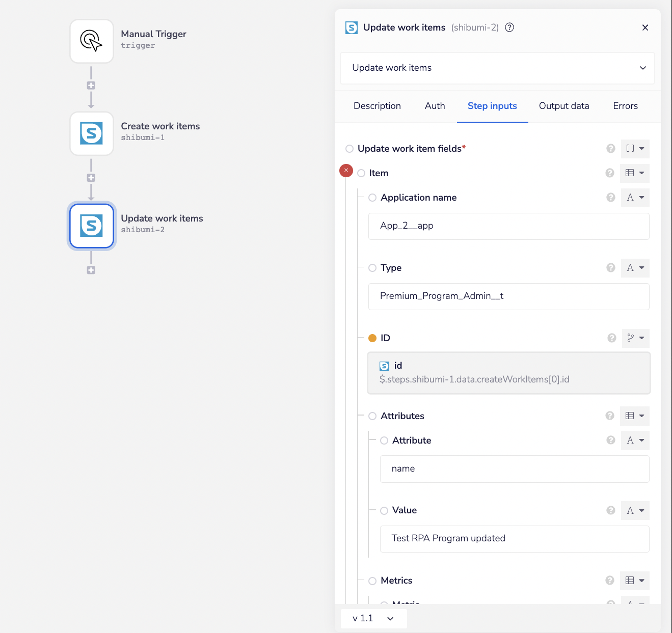Open the Create work items shibumi-1 step
Screen dimensions: 672x633
point(91,133)
